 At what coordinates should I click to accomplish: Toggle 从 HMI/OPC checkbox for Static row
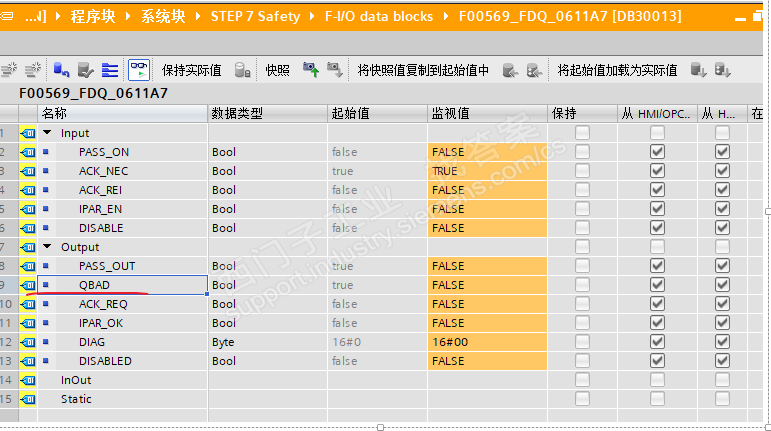[x=657, y=399]
